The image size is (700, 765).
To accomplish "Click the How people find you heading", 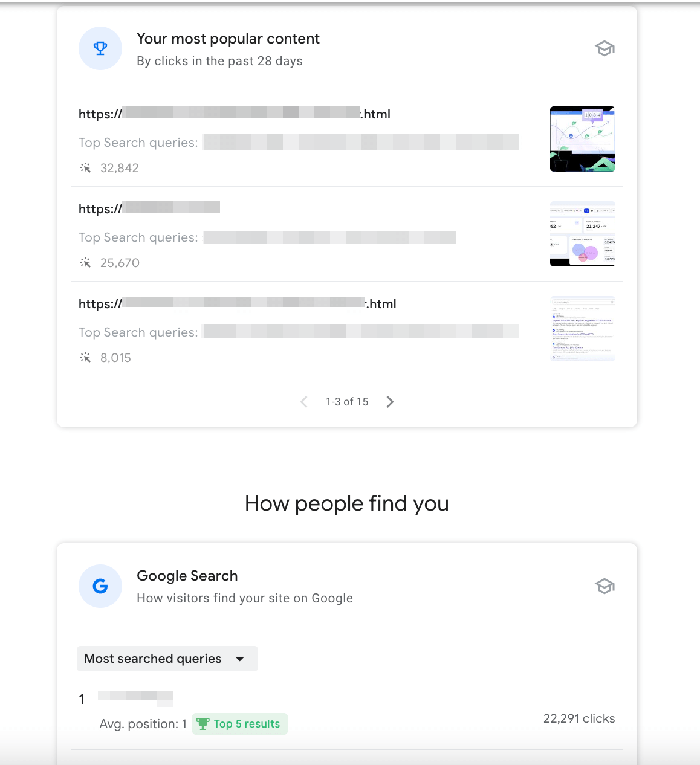I will [346, 503].
